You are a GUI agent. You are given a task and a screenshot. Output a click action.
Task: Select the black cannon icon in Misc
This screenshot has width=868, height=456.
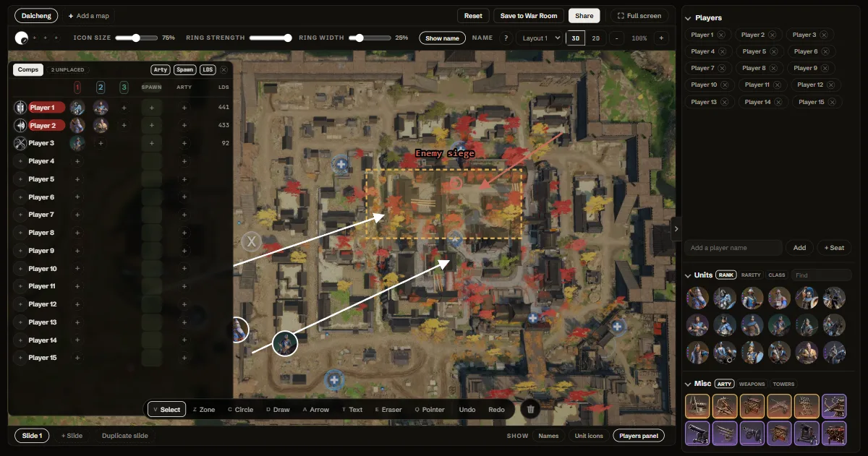click(x=697, y=434)
